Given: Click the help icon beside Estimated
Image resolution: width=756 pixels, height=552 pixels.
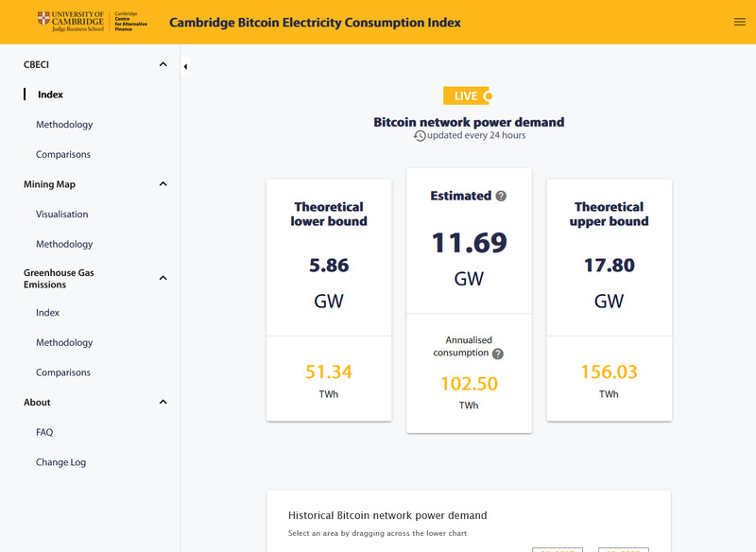Looking at the screenshot, I should (501, 197).
